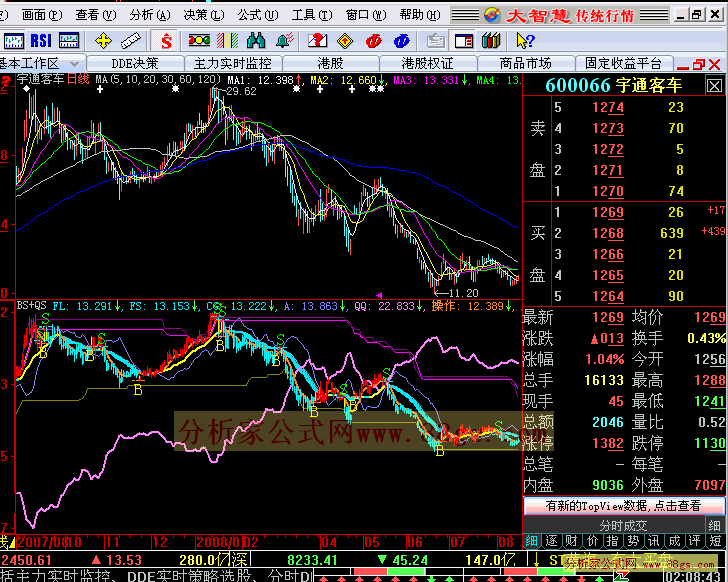Select the yellow four-way move arrows tool

pos(103,41)
